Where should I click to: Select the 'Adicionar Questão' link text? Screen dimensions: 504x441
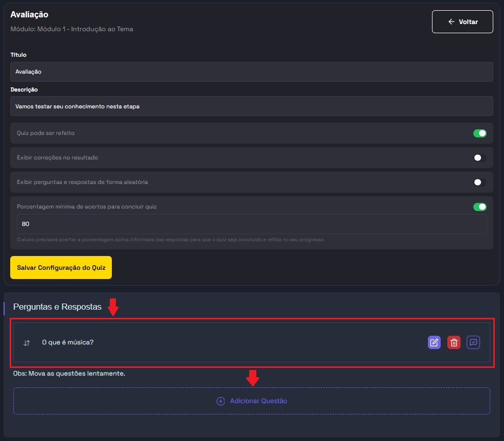(258, 401)
